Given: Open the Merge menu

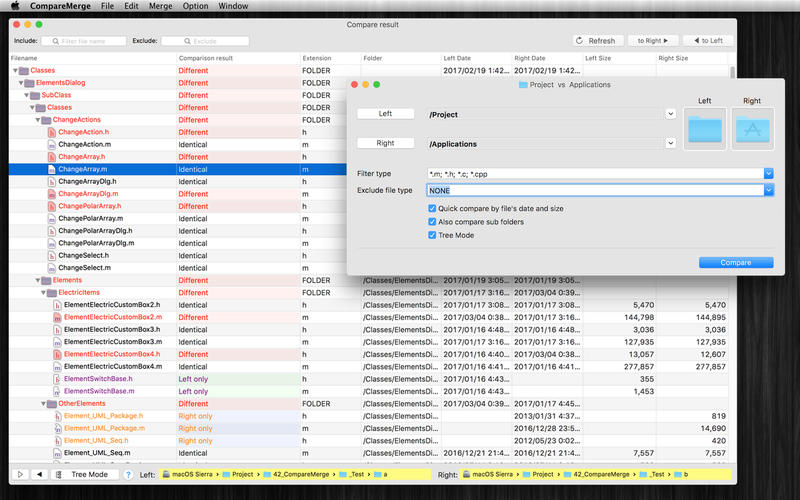Looking at the screenshot, I should [160, 6].
